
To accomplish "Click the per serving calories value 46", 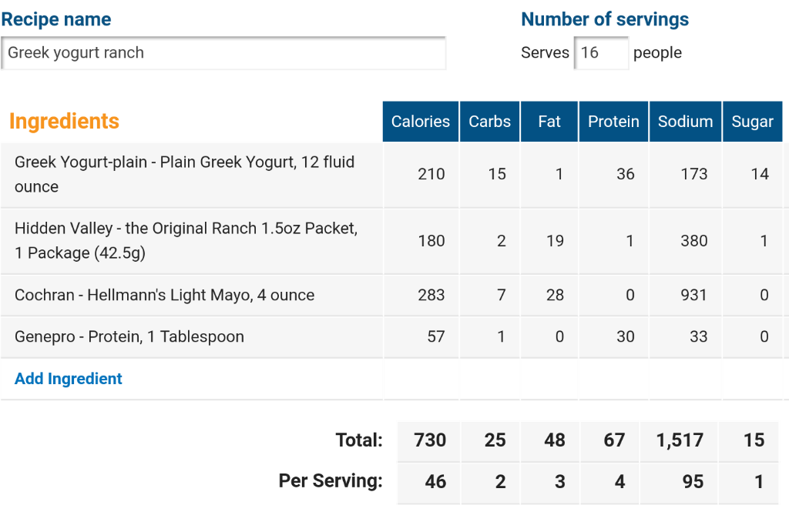I will click(435, 482).
